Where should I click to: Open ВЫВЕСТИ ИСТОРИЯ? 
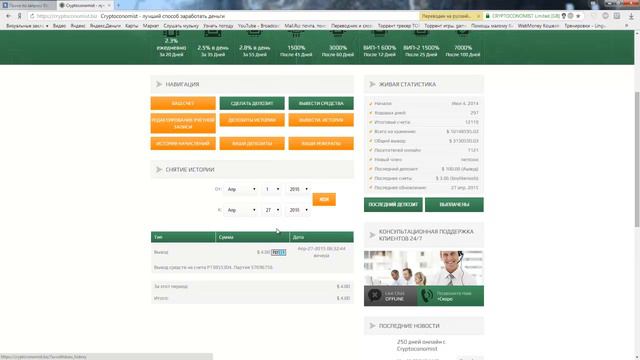321,120
